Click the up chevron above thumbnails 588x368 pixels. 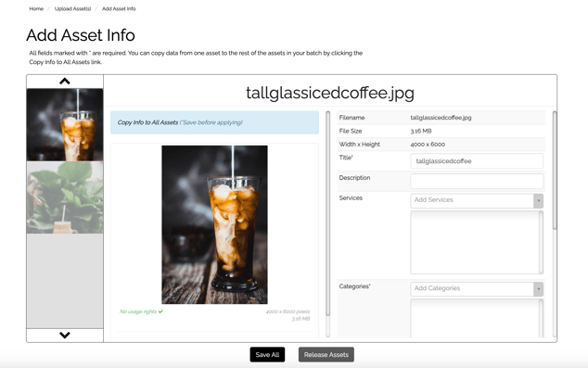(x=65, y=81)
